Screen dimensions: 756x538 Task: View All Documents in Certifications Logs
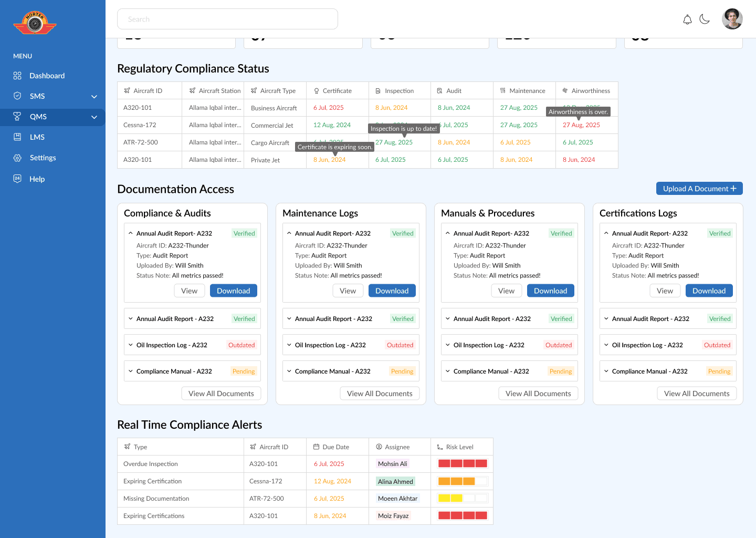click(x=697, y=394)
